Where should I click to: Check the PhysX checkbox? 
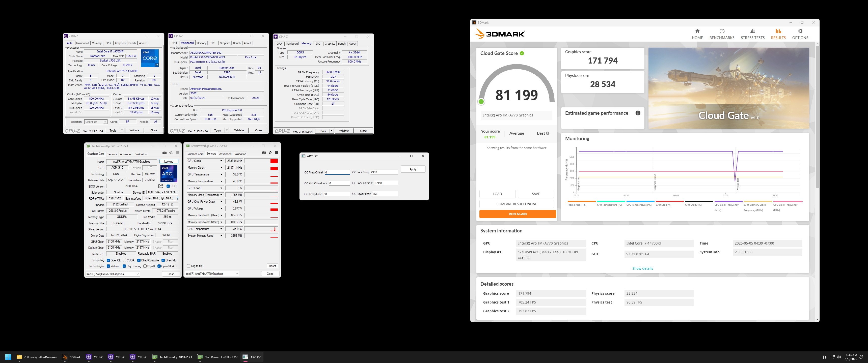point(145,266)
